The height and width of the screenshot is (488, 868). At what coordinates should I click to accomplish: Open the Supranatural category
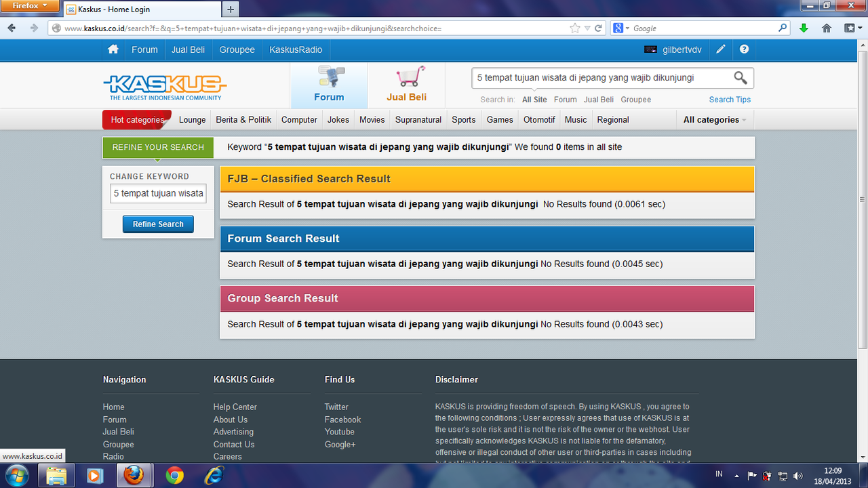(418, 120)
